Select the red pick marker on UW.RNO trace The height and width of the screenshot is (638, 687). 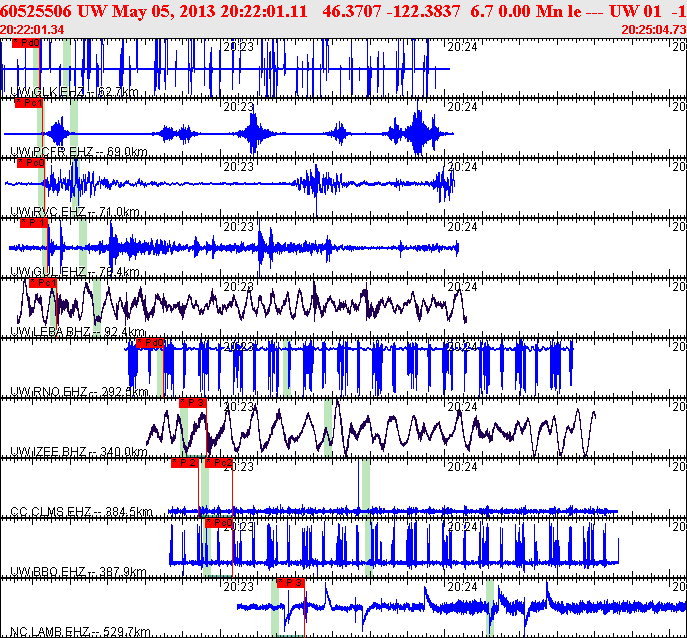(149, 343)
